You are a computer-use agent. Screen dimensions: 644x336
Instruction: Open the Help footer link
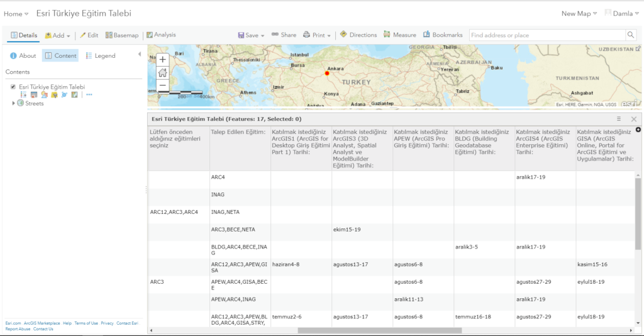click(x=67, y=323)
